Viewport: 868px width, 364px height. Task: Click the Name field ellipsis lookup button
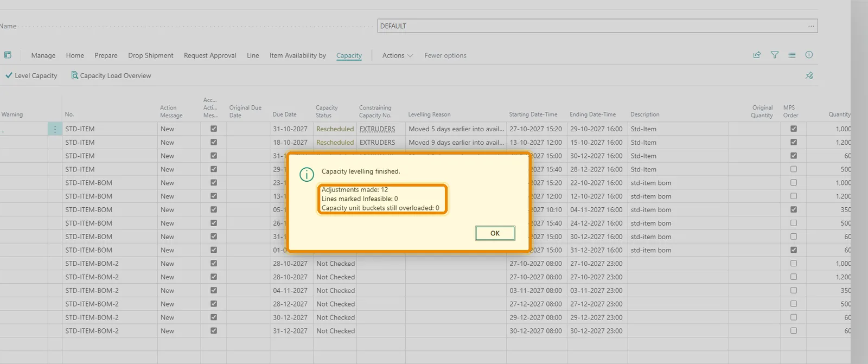(x=811, y=26)
